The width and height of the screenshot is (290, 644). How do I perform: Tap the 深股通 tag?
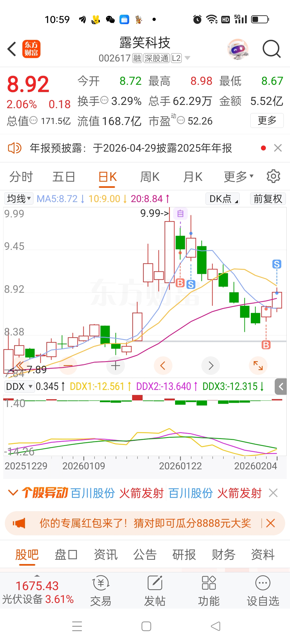157,58
